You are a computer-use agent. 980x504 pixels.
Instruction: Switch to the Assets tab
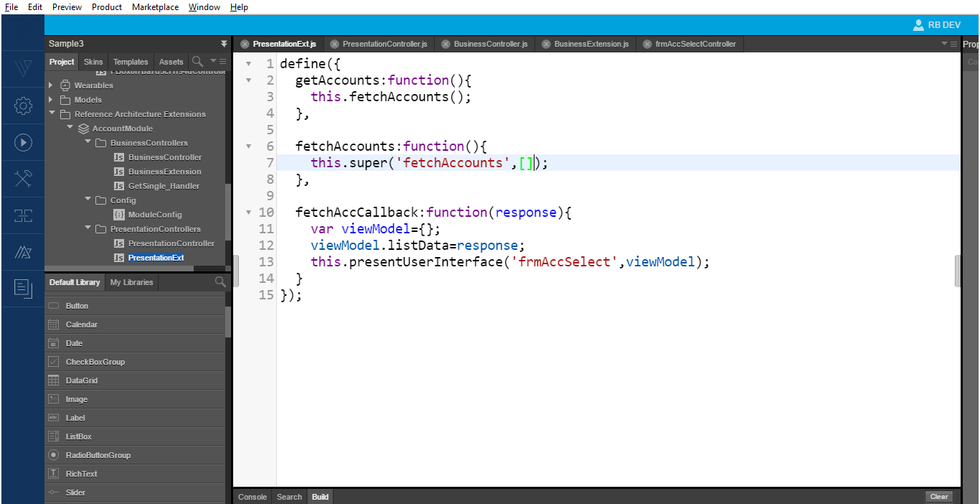pos(171,62)
